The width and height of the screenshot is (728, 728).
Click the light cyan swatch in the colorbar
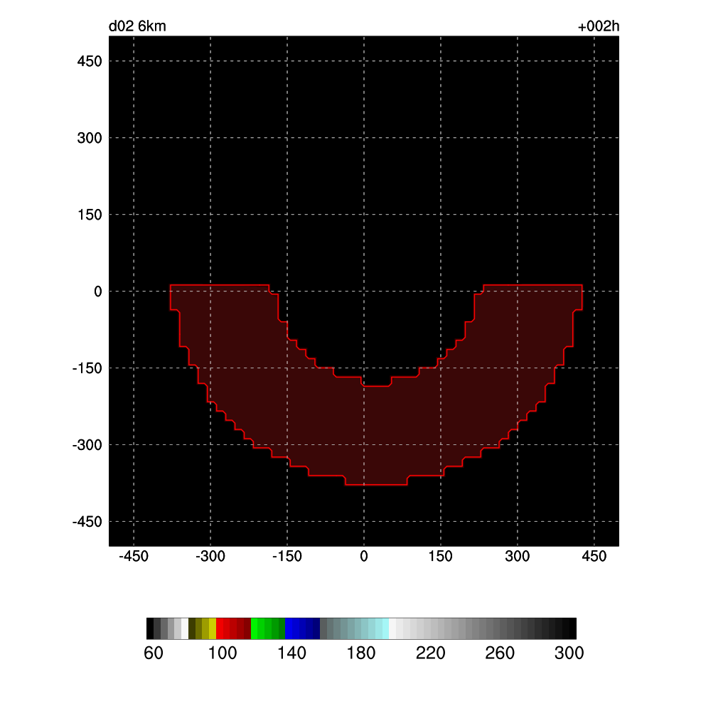[385, 628]
